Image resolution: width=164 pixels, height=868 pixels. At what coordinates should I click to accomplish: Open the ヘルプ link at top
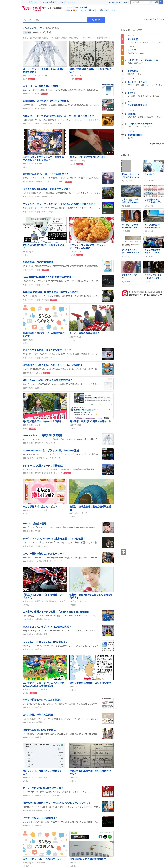pyautogui.click(x=126, y=2)
